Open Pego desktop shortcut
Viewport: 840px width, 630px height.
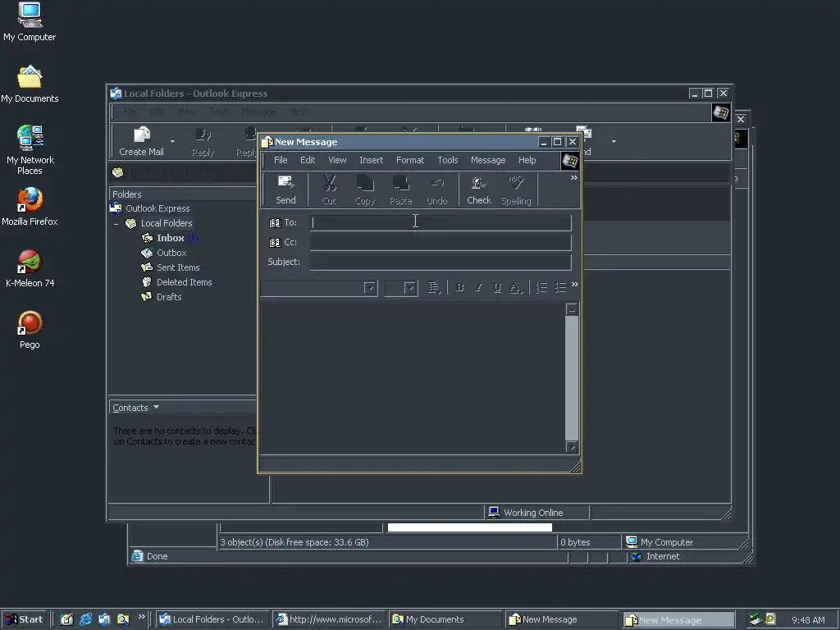30,330
